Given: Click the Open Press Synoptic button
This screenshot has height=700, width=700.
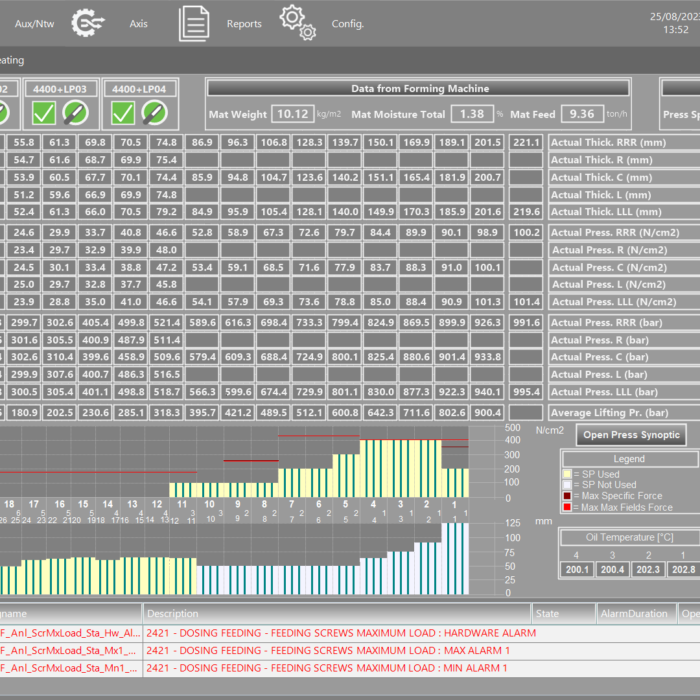Looking at the screenshot, I should (x=633, y=434).
